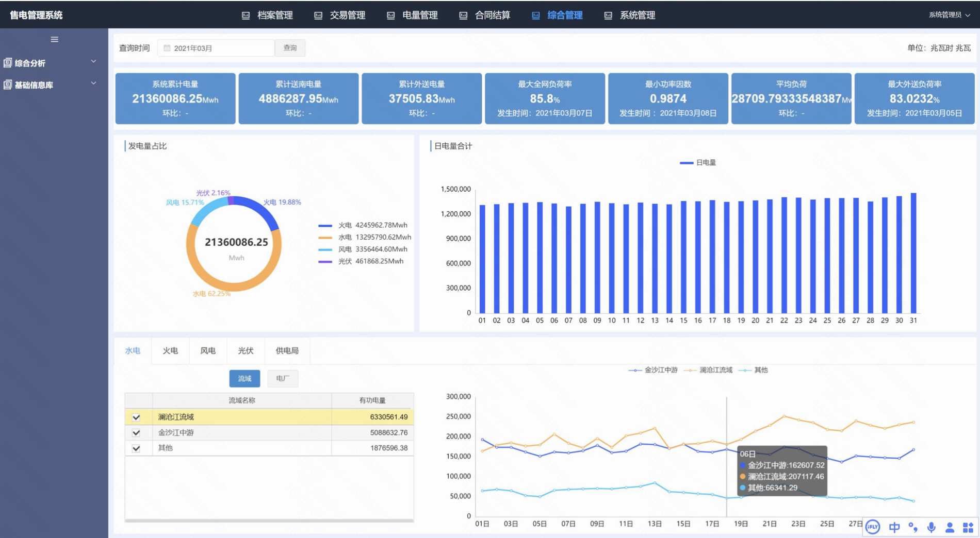Click the 流域名称 column header
This screenshot has width=980, height=538.
click(242, 400)
